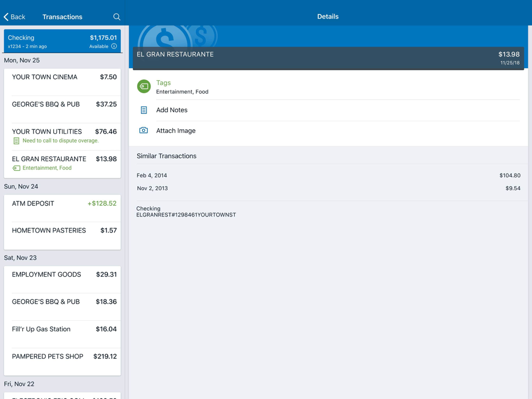The image size is (532, 399).
Task: Select EL GRAN RESTAURANTE $13.98 in list
Action: (x=62, y=164)
